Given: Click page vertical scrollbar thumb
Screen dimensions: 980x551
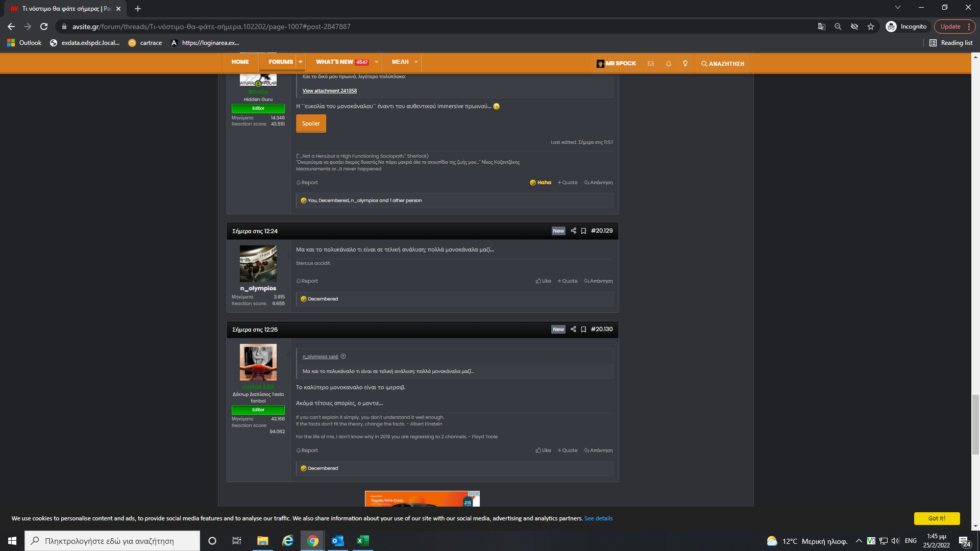Looking at the screenshot, I should pos(975,424).
